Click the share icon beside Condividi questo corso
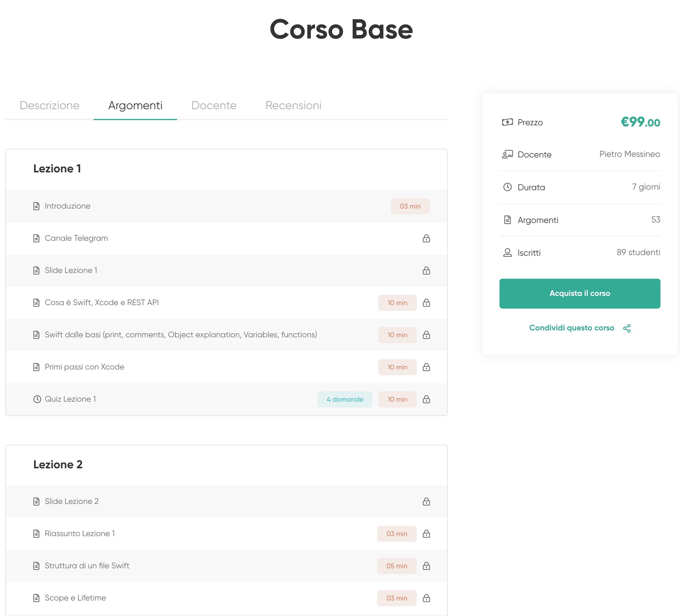The image size is (680, 616). [x=627, y=328]
